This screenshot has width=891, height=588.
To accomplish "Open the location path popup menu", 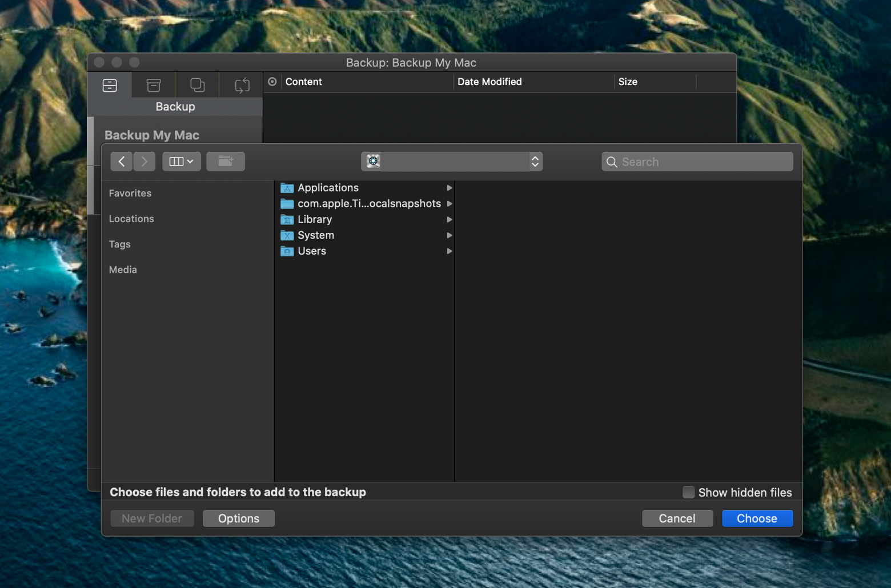I will pos(452,162).
